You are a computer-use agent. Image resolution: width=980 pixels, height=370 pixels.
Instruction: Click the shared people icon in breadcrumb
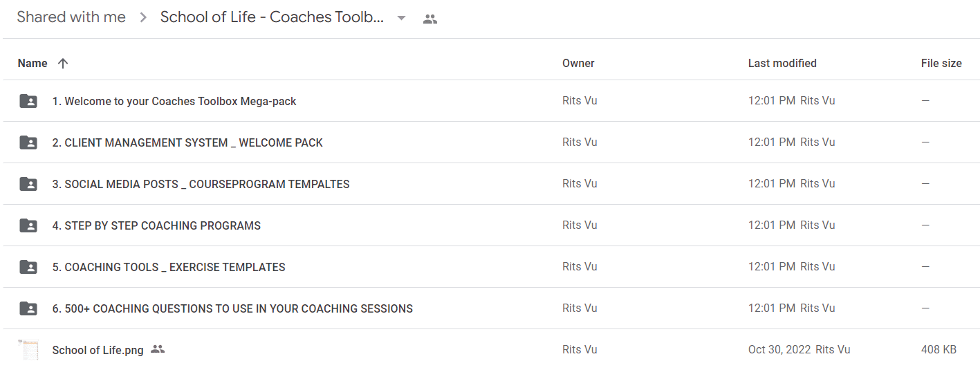point(430,19)
